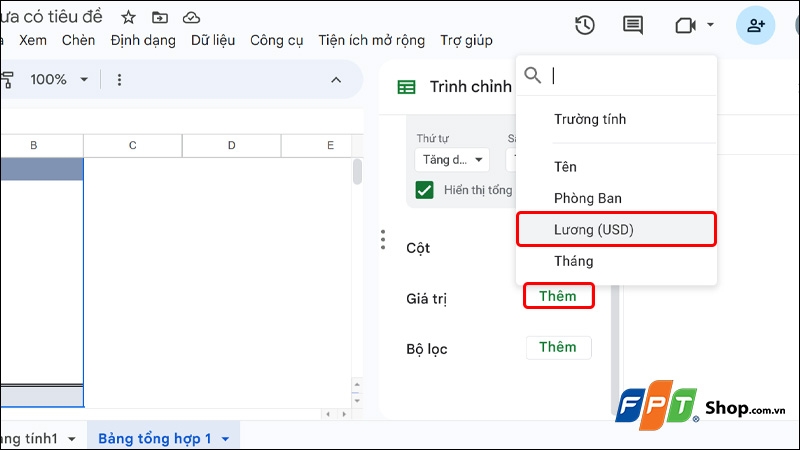800x450 pixels.
Task: Click the share add-person button
Action: click(x=755, y=25)
